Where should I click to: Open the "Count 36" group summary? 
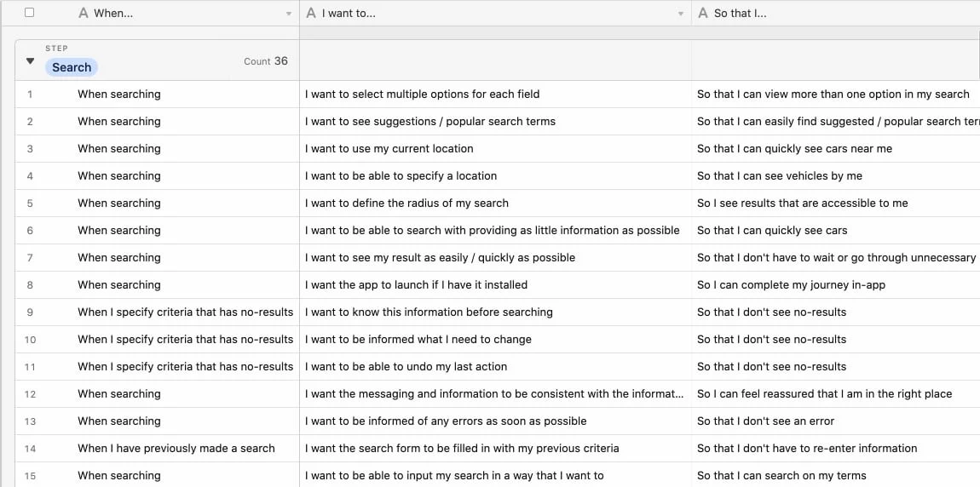pos(265,61)
